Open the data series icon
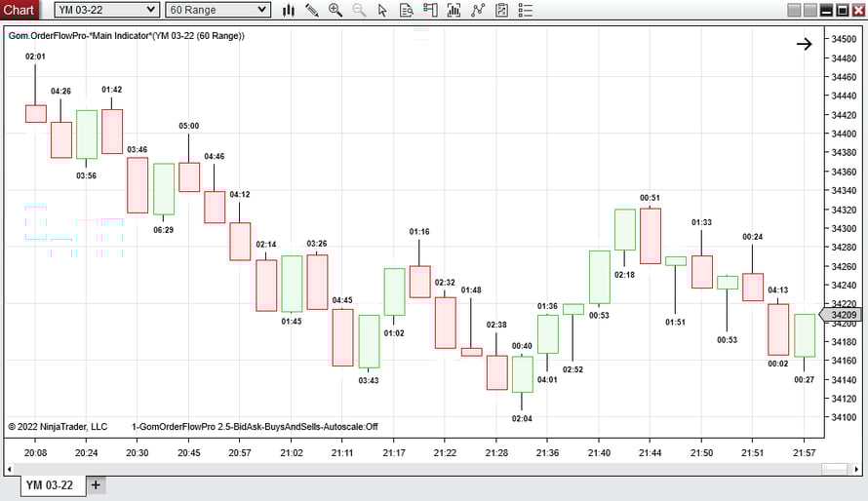Viewport: 868px width, 501px height. click(x=501, y=10)
